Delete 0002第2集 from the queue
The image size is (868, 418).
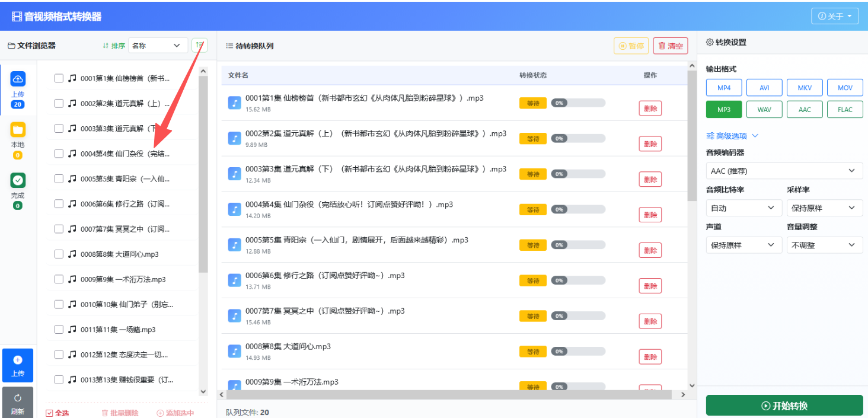[650, 144]
